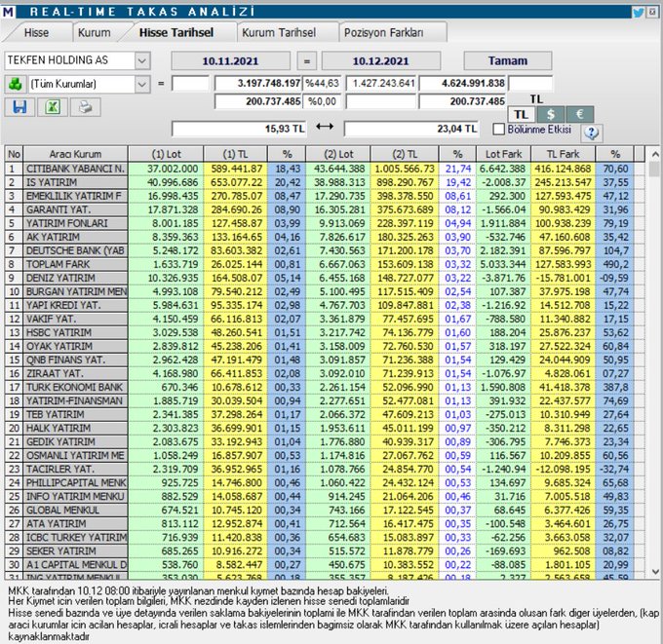Select the SEKER YATIRIM row
Screen dimensions: 663x644
coord(325,551)
